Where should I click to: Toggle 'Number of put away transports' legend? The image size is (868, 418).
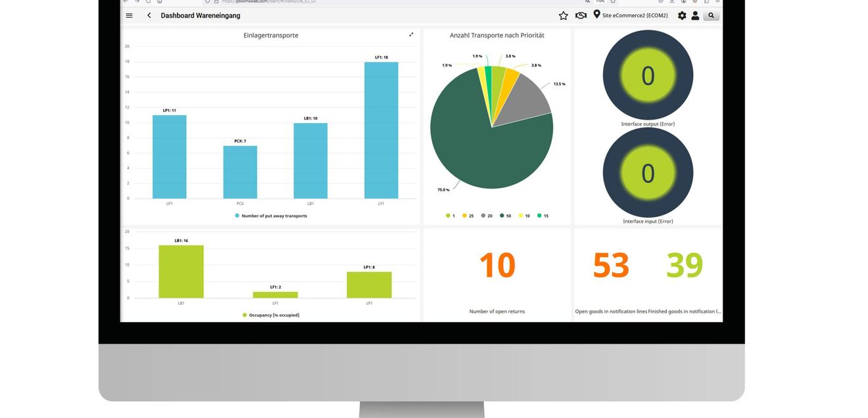270,216
